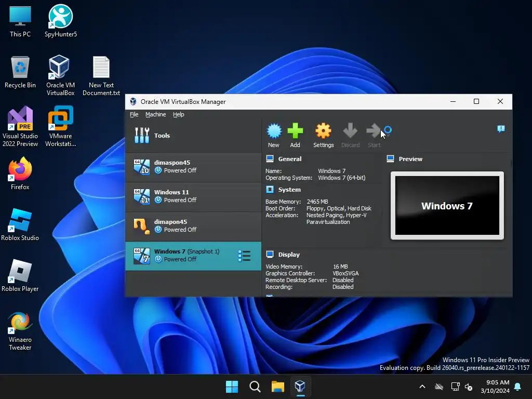This screenshot has height=399, width=532.
Task: Open File Explorer from the taskbar
Action: [277, 387]
